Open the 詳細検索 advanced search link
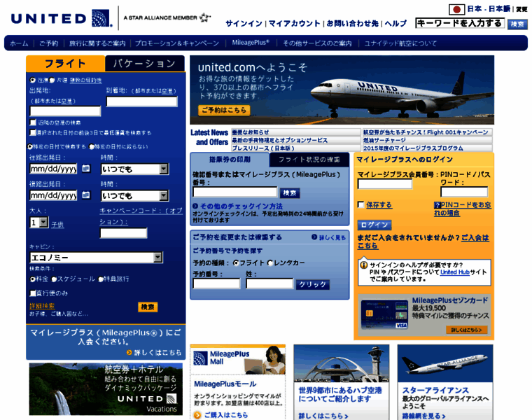The height and width of the screenshot is (420, 532). [x=42, y=306]
